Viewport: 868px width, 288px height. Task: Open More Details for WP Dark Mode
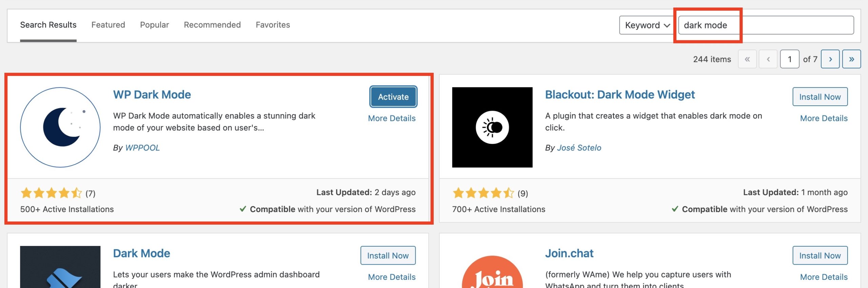pos(392,118)
